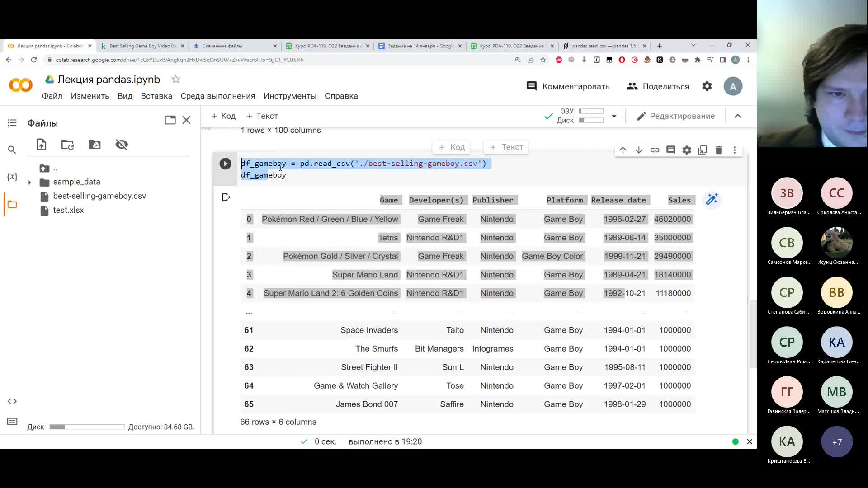The width and height of the screenshot is (868, 488).
Task: Run the df_gameboy code cell
Action: 225,164
